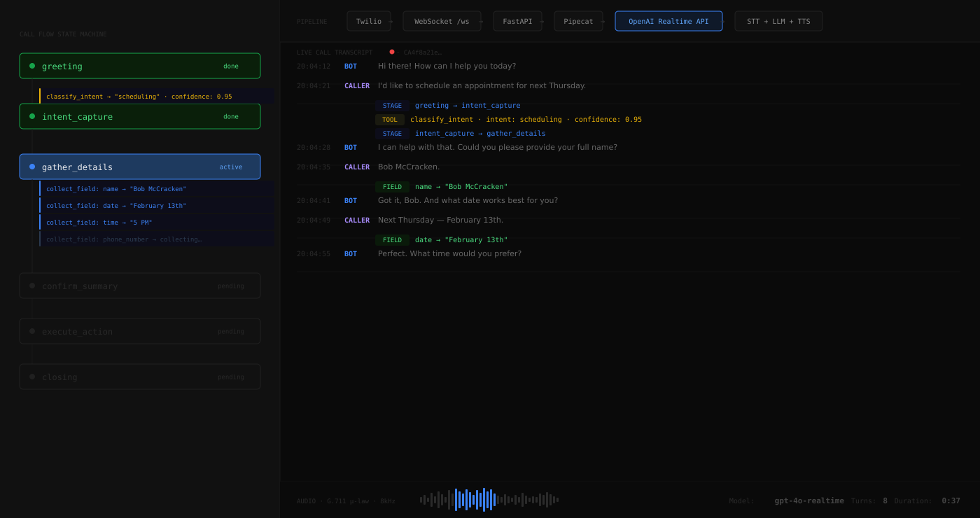Open the confirm_summary state label
Image resolution: width=980 pixels, height=518 pixels.
[80, 286]
